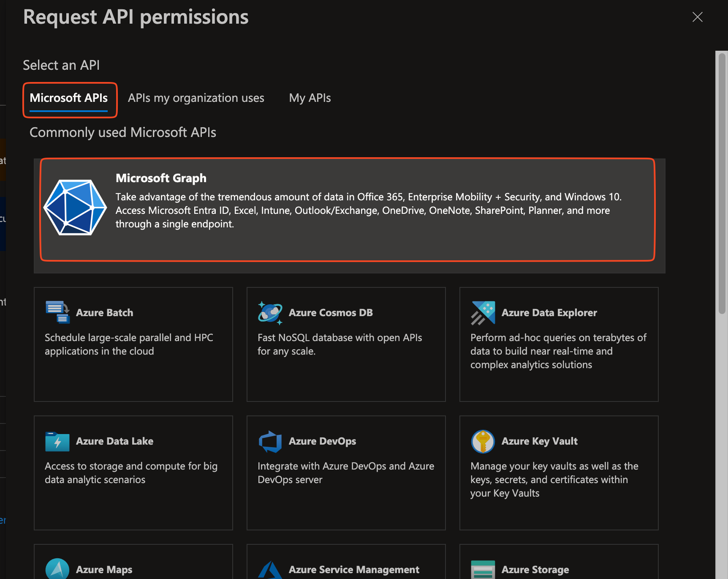The width and height of the screenshot is (728, 579).
Task: Go to the My APIs tab
Action: click(310, 98)
